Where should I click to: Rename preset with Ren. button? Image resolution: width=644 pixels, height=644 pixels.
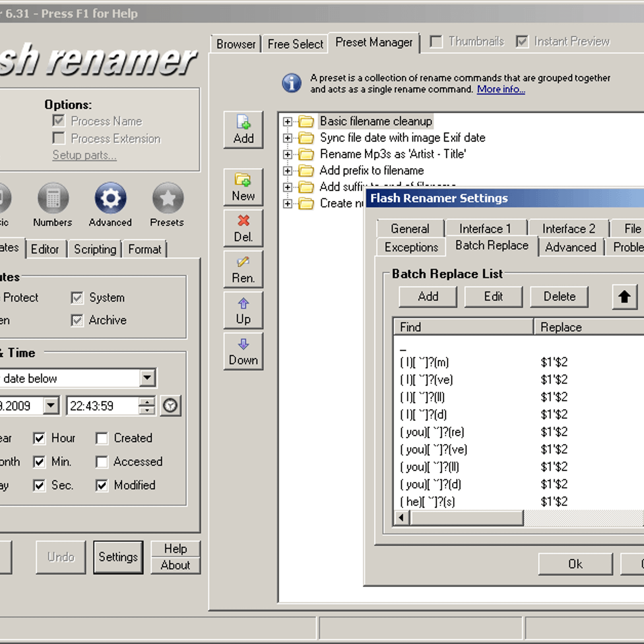point(244,269)
